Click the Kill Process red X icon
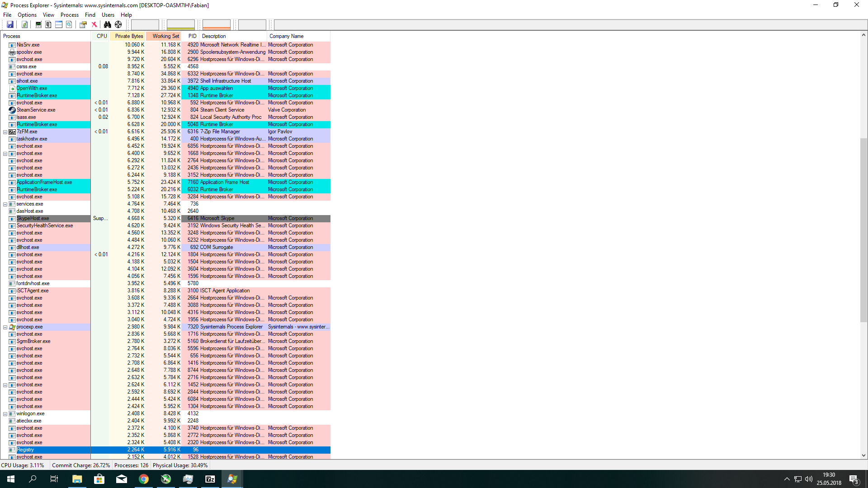The height and width of the screenshot is (488, 868). tap(94, 24)
